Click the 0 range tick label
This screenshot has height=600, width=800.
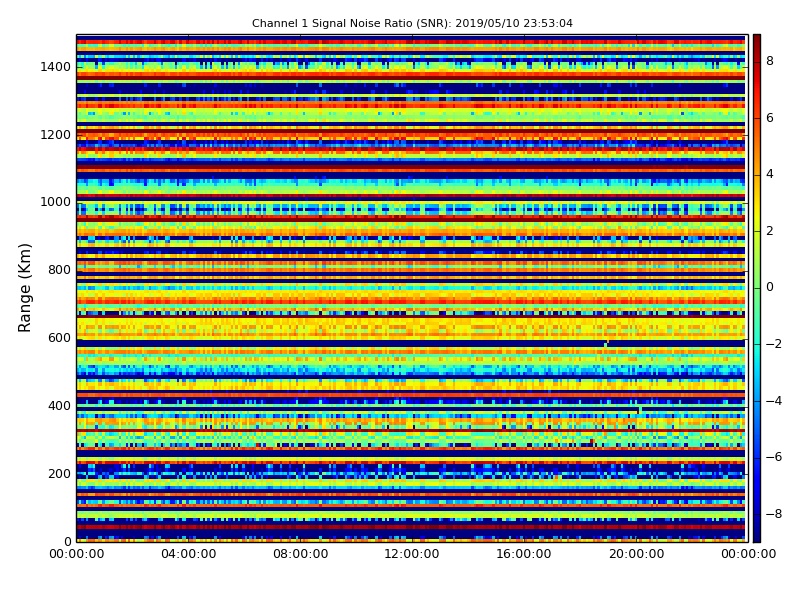click(67, 541)
